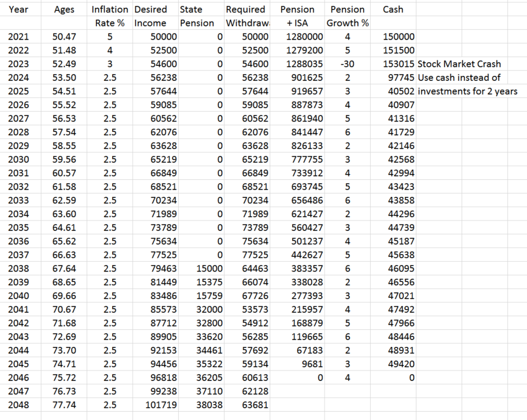Click state pension value 15375
This screenshot has width=527, height=420.
tap(201, 282)
